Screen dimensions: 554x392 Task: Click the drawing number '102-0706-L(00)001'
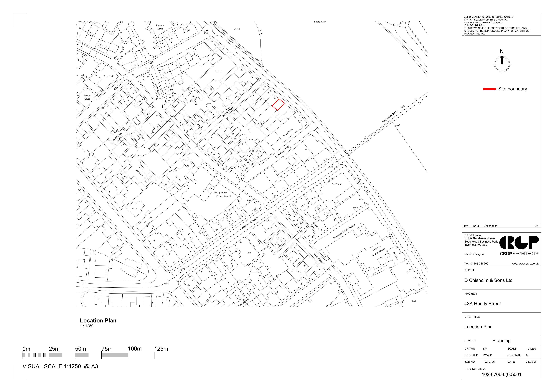click(501, 374)
